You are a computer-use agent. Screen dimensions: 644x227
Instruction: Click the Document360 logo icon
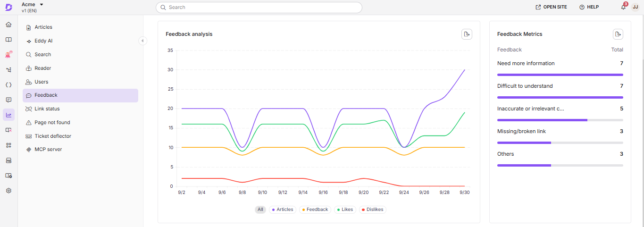tap(8, 7)
